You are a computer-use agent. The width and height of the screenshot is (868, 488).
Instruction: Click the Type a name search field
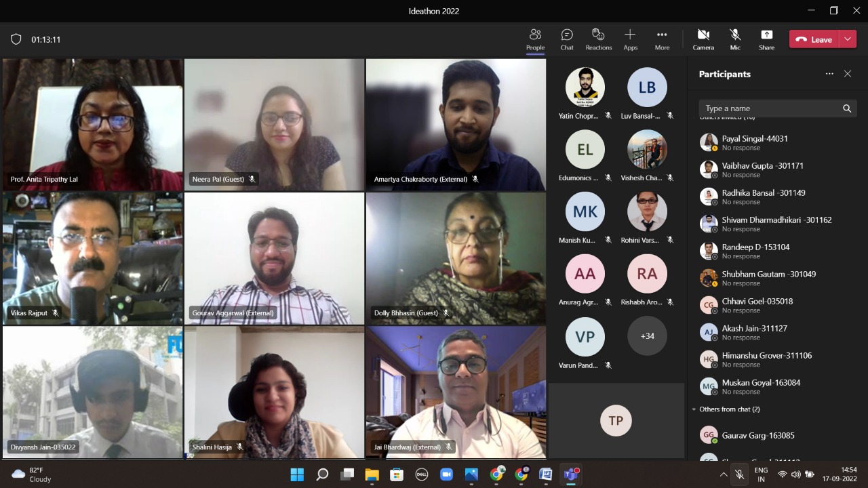pos(770,108)
